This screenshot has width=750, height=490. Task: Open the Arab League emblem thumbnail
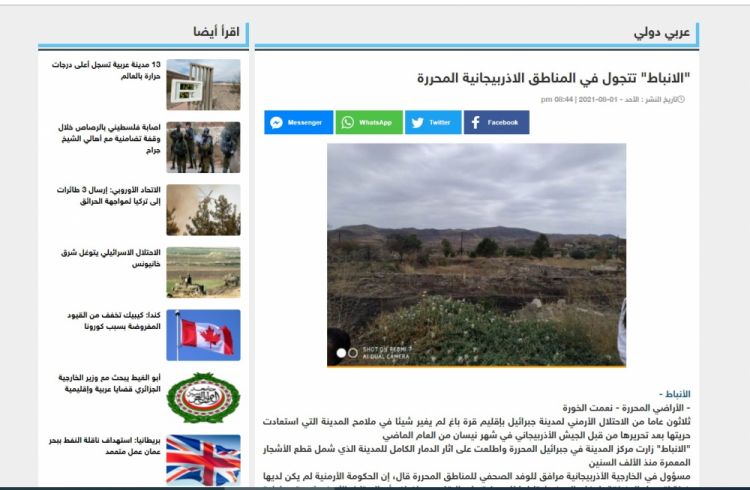[203, 397]
